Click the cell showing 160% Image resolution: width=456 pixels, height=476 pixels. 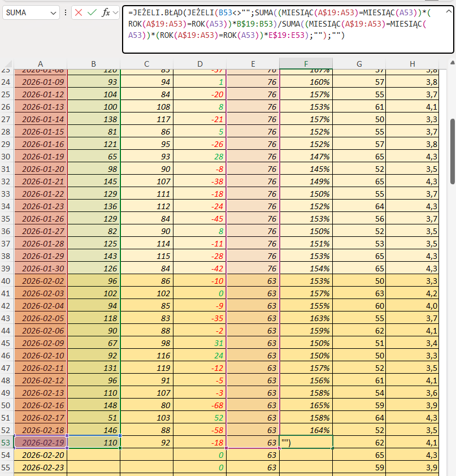pyautogui.click(x=306, y=82)
